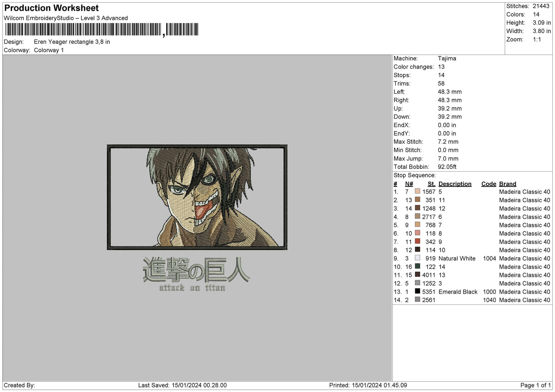Click the Emerald Black description text
Viewport: 555px width, 392px height.
point(458,292)
